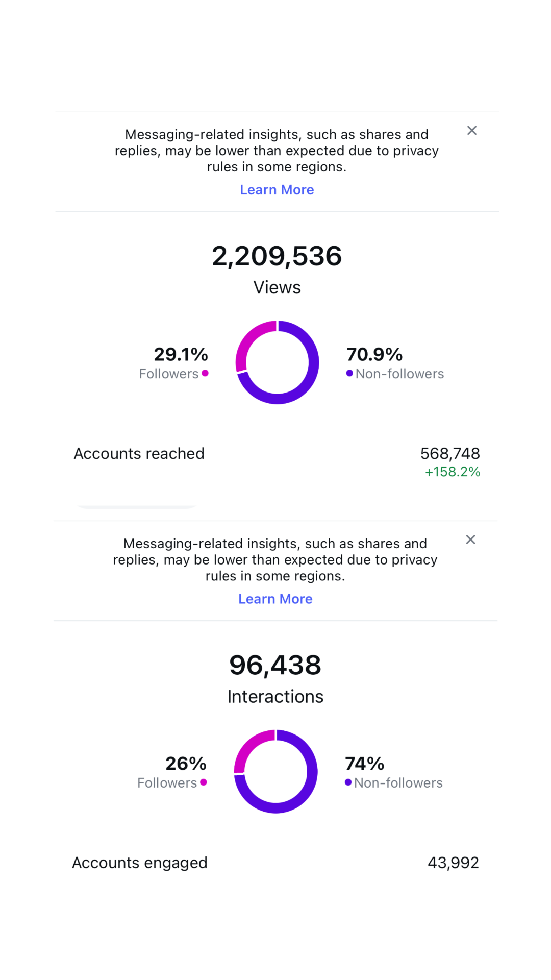Select the pink Followers dot under 26%
The image size is (551, 980).
(x=204, y=782)
